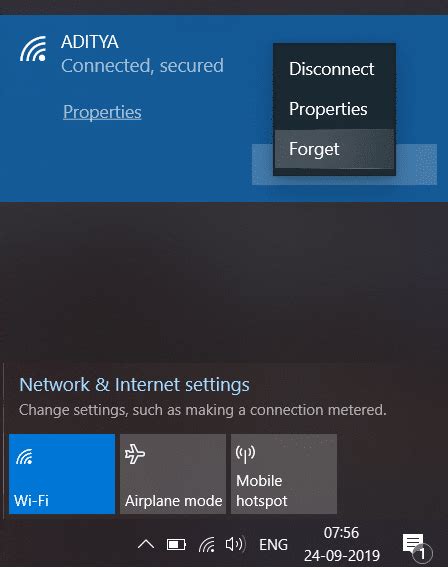Viewport: 448px width, 569px height.
Task: Click the ADITYA Wi-Fi signal icon
Action: pos(33,49)
